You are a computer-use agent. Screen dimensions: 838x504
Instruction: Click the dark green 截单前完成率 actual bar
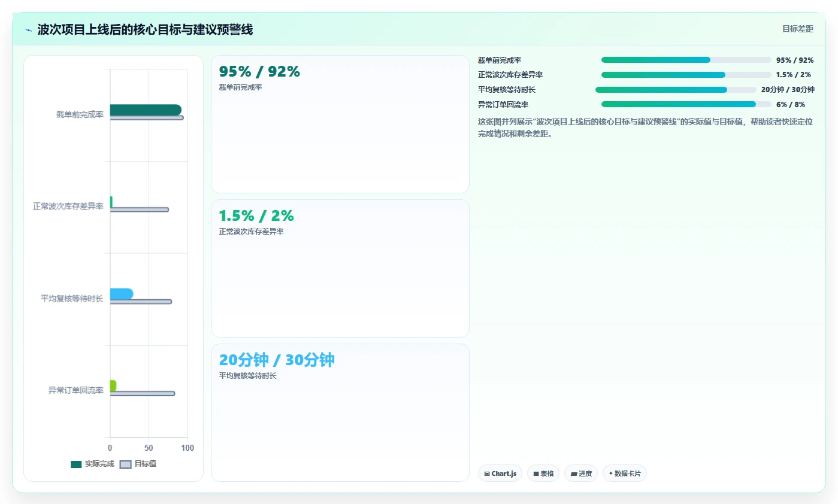(x=146, y=110)
